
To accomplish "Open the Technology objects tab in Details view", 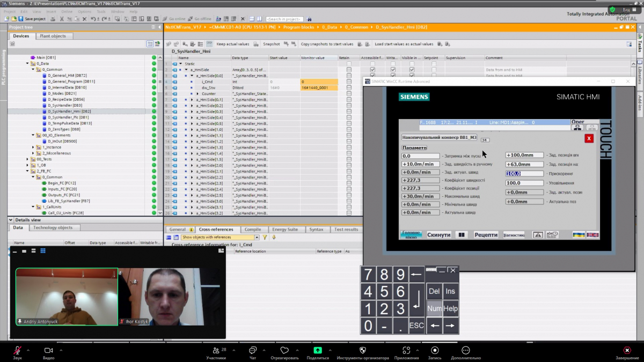I will pos(53,227).
